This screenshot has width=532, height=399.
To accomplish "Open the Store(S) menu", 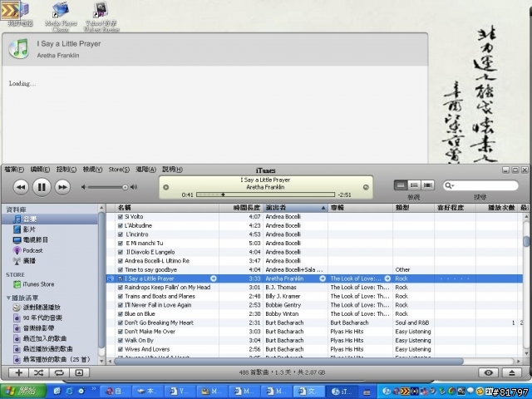I will pyautogui.click(x=119, y=170).
